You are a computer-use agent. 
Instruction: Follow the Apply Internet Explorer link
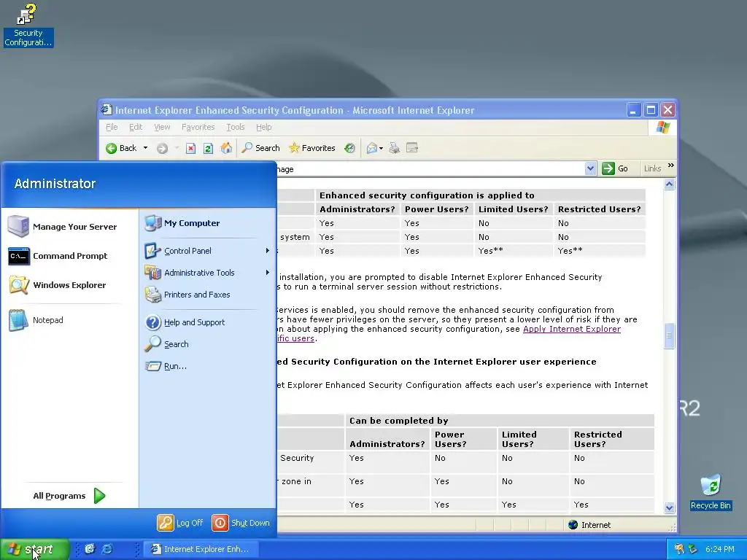[x=572, y=329]
